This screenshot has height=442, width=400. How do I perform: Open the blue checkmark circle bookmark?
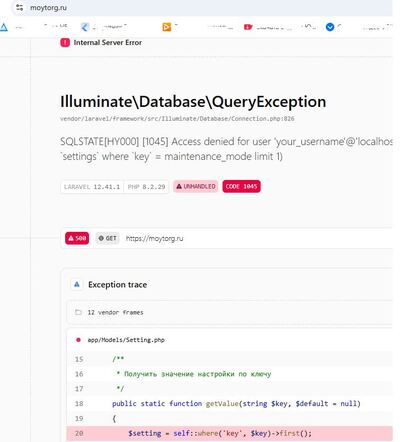click(330, 27)
